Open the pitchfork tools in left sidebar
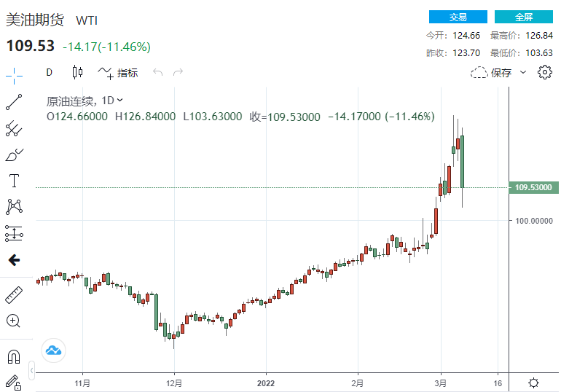Image resolution: width=561 pixels, height=392 pixels. [14, 128]
